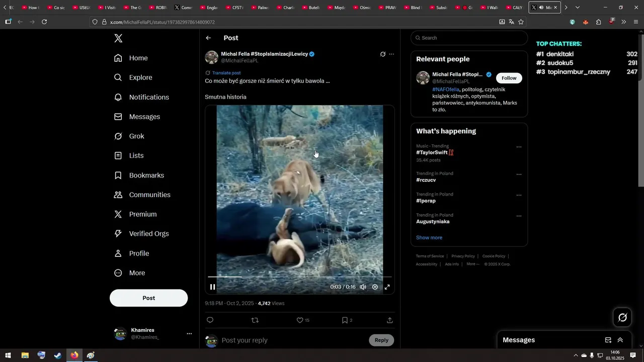Viewport: 644px width, 362px height.
Task: Open Verified Orgs in the sidebar
Action: click(x=141, y=234)
